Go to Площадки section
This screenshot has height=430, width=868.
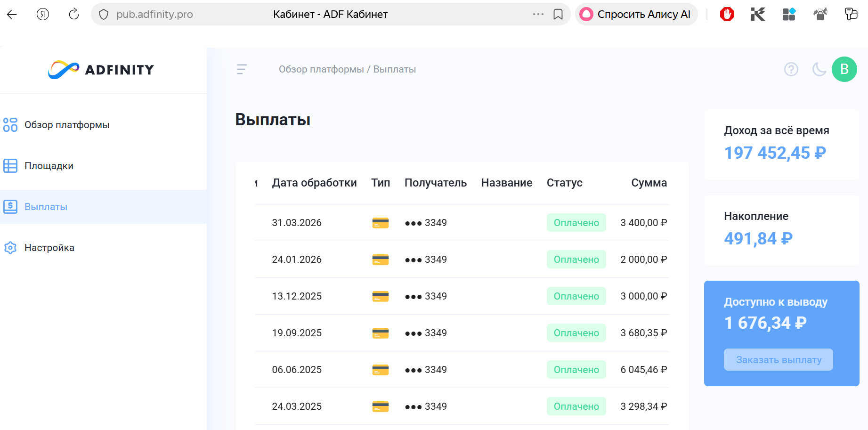pyautogui.click(x=49, y=166)
